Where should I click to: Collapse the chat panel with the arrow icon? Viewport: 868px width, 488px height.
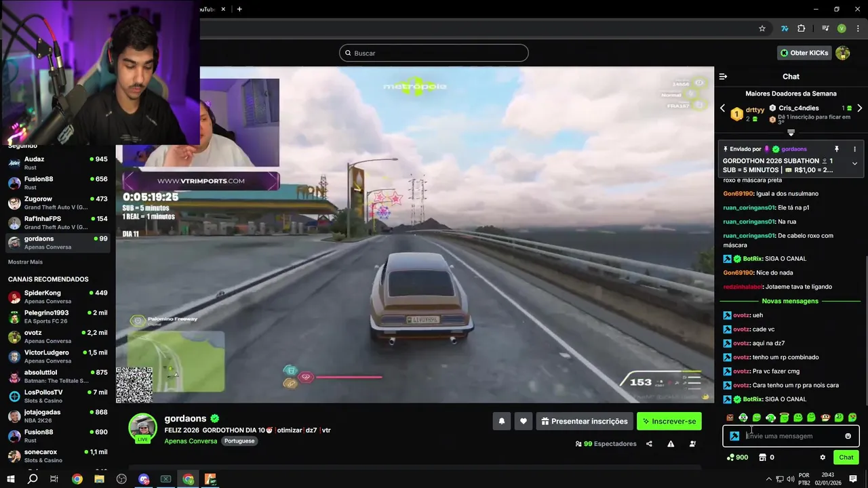coord(723,77)
